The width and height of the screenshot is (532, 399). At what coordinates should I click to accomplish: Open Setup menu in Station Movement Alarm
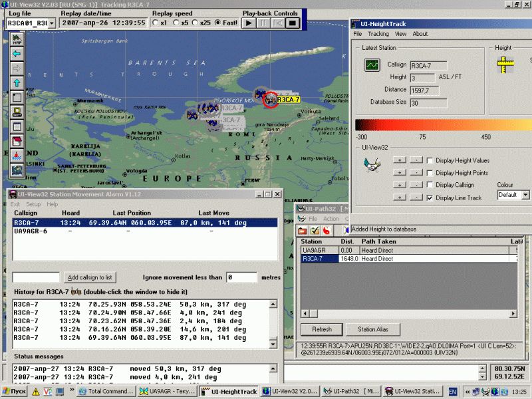tap(33, 204)
